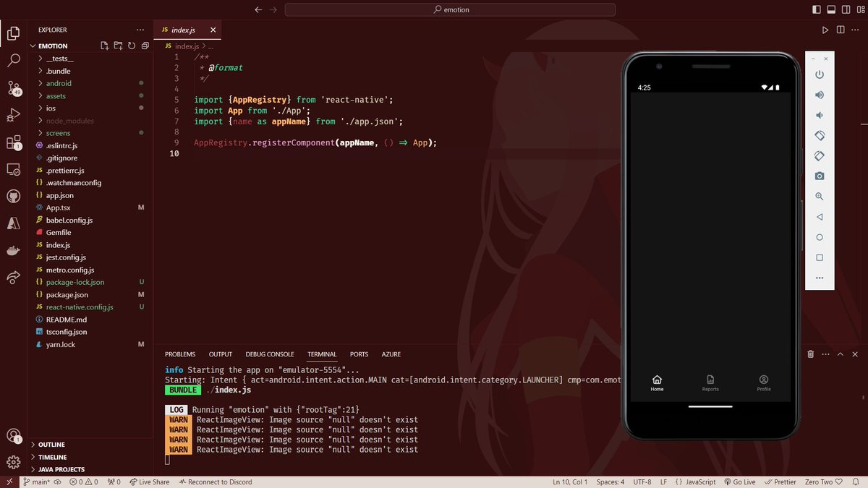
Task: Open the Run and Debug view
Action: pyautogui.click(x=13, y=115)
